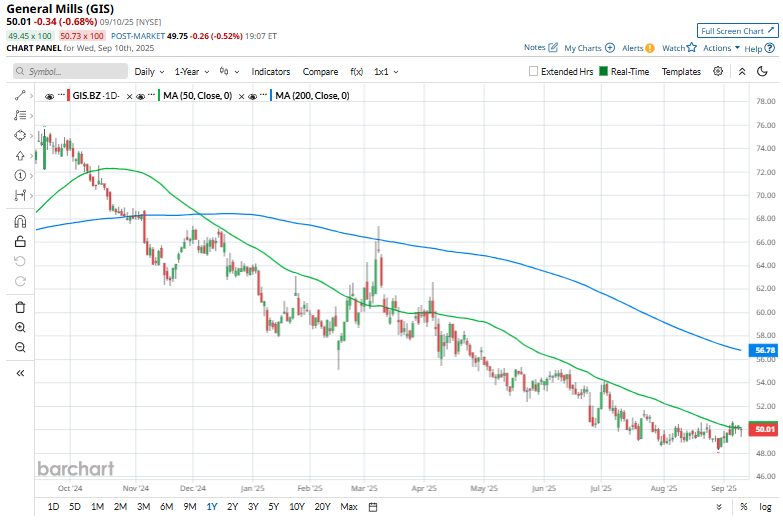Open MA 50 options menu
Image resolution: width=783 pixels, height=525 pixels.
(x=152, y=94)
